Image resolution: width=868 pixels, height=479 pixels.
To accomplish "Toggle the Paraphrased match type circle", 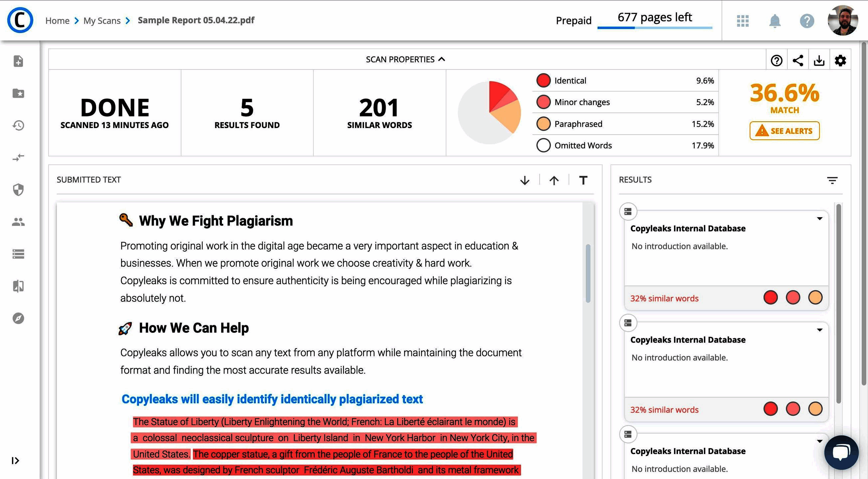I will coord(543,124).
